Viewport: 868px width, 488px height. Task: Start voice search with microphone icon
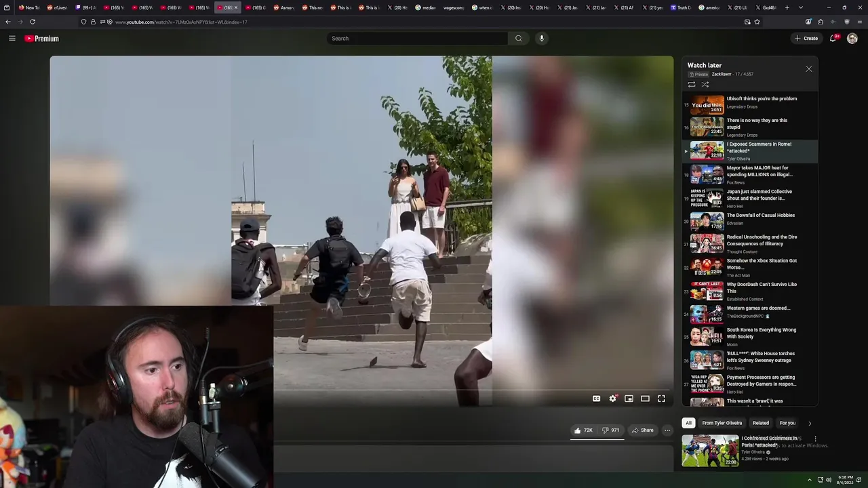point(541,39)
